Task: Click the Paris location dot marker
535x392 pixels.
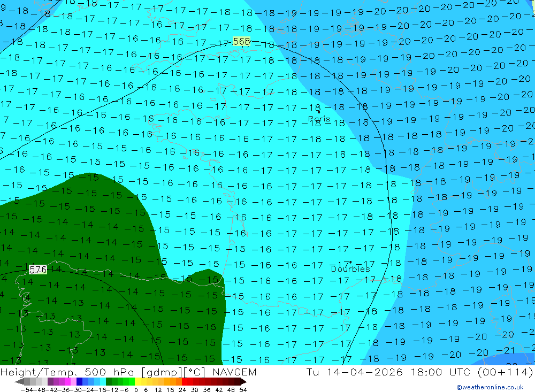Action: coord(319,112)
